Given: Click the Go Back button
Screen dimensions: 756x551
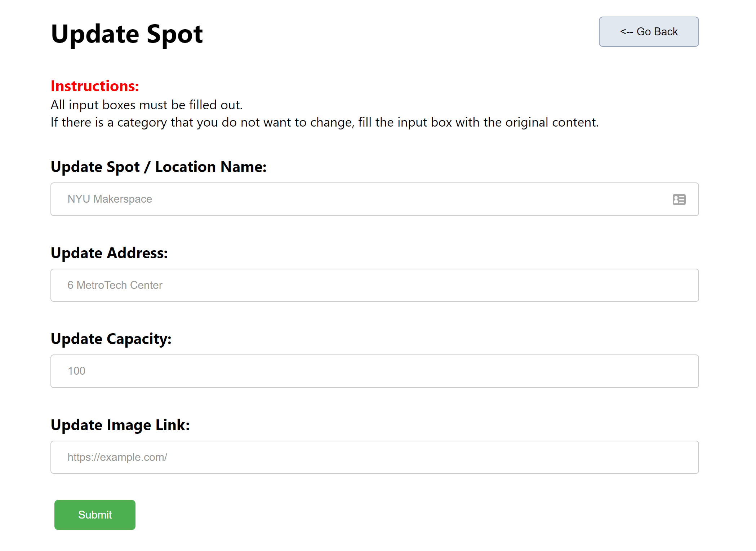Looking at the screenshot, I should pos(648,32).
